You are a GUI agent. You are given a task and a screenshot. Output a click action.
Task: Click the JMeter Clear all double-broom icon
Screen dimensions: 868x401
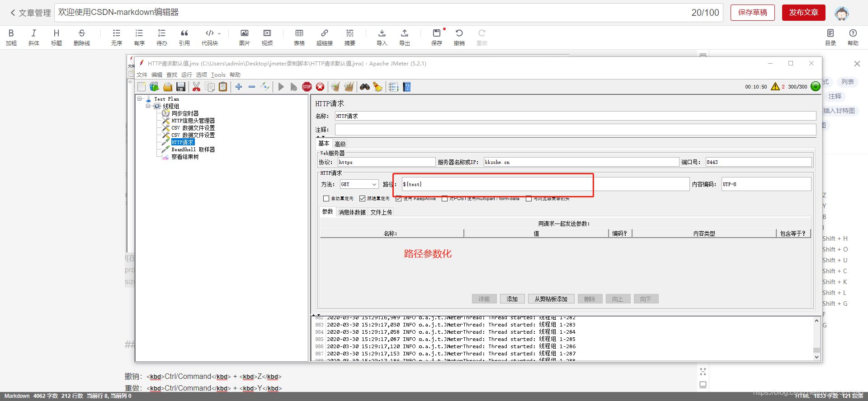(349, 87)
